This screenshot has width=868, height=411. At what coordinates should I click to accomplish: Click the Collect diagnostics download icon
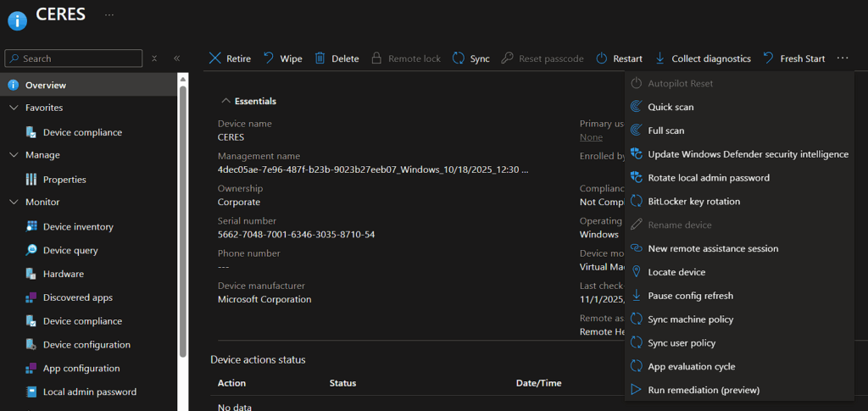point(660,58)
